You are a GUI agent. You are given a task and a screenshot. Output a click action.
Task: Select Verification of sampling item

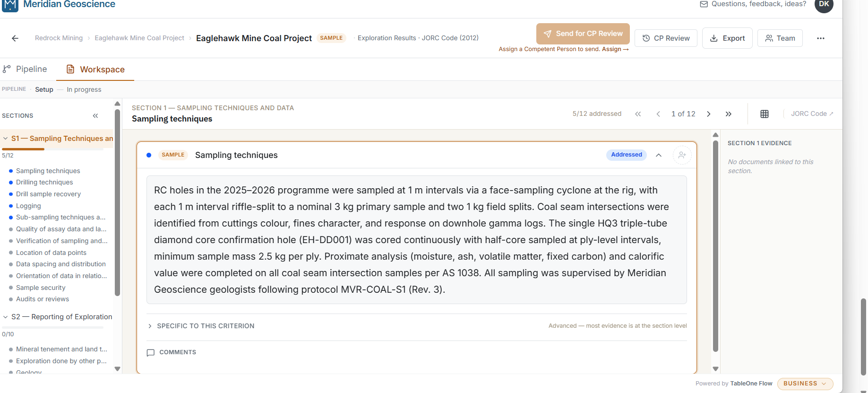62,241
